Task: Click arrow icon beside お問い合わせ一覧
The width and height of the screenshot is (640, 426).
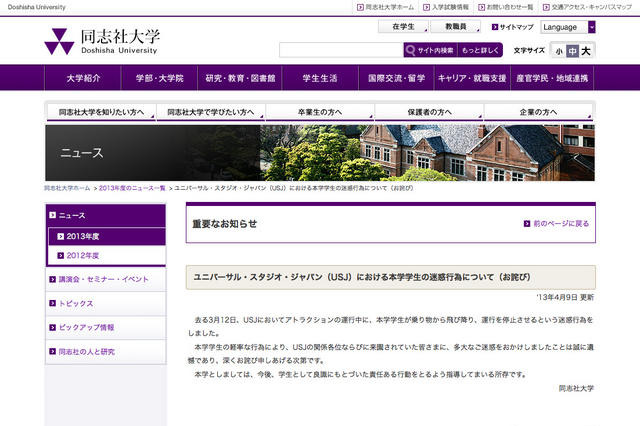Action: [x=481, y=7]
